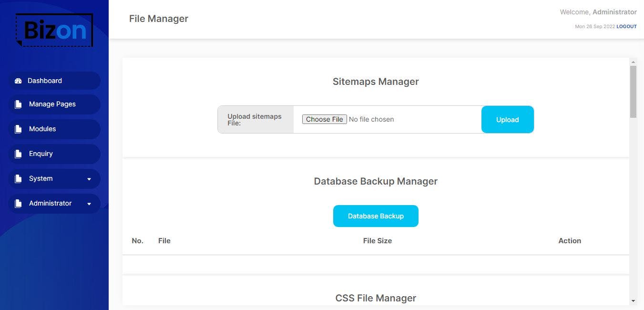Click the scrollbar down arrow
Image resolution: width=644 pixels, height=310 pixels.
point(633,301)
